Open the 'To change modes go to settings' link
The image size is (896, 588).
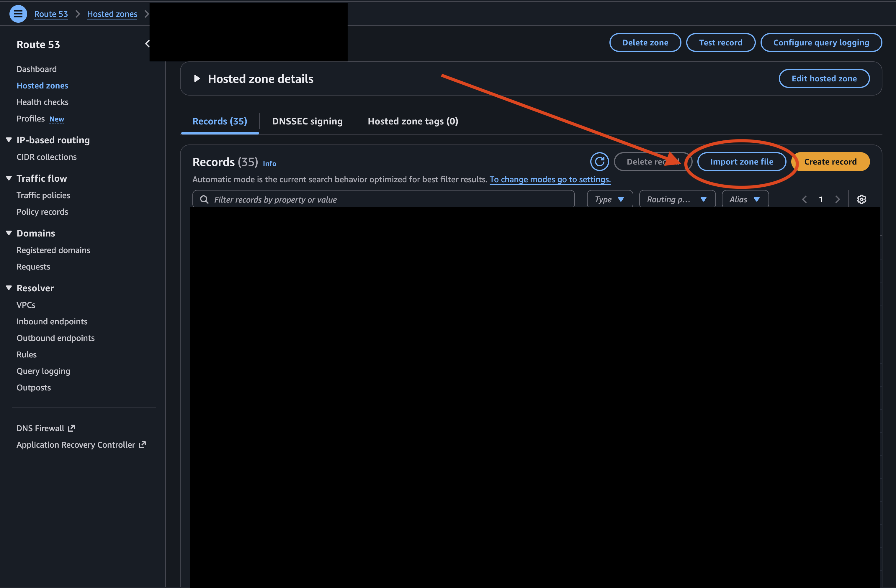click(550, 180)
